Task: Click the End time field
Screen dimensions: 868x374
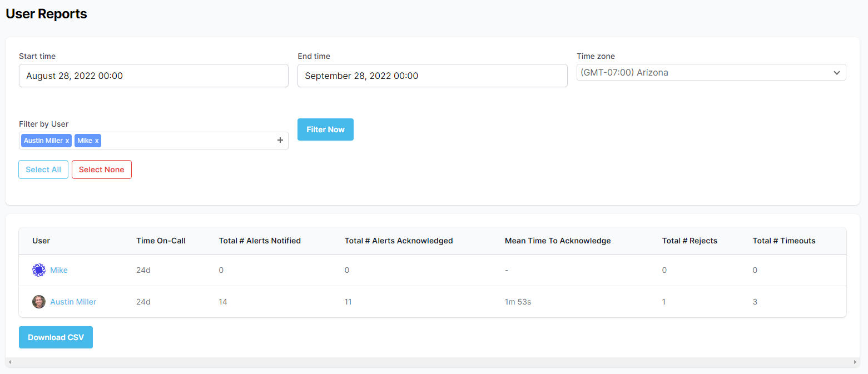Action: (x=432, y=76)
